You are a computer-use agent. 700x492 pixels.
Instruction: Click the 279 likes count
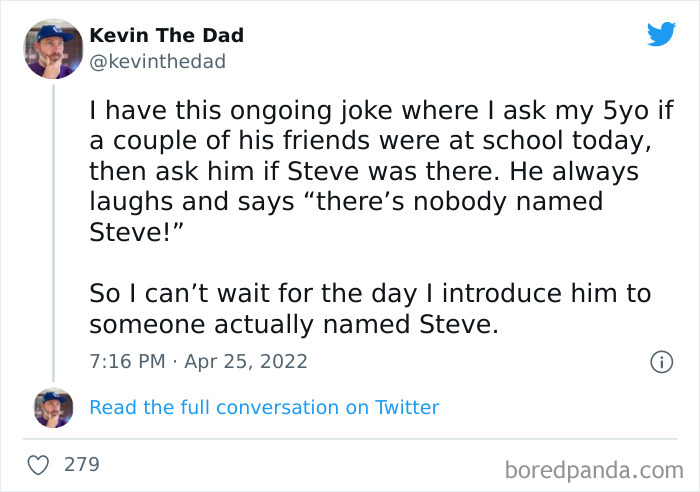[81, 465]
